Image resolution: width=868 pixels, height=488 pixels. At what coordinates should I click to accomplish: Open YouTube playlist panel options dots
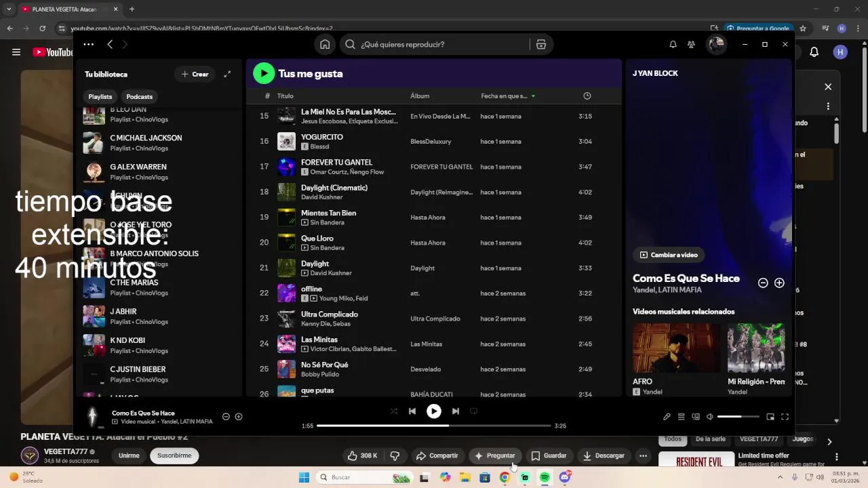[828, 106]
